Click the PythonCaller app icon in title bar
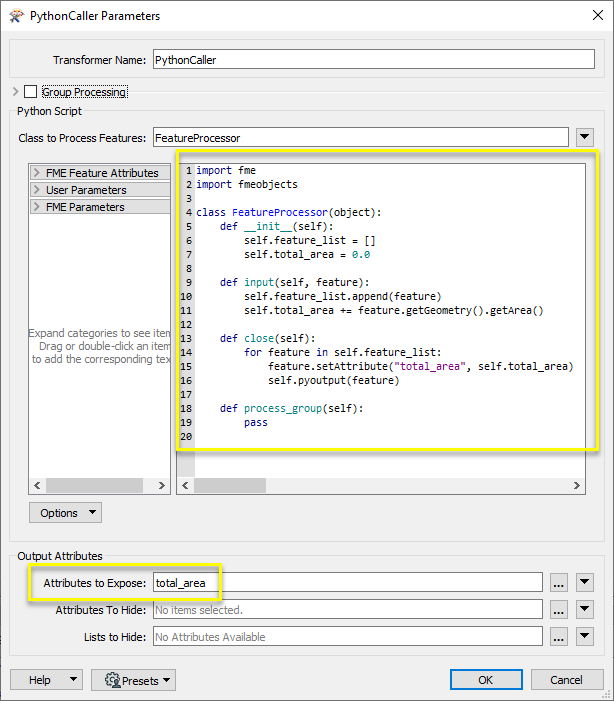 pos(16,16)
